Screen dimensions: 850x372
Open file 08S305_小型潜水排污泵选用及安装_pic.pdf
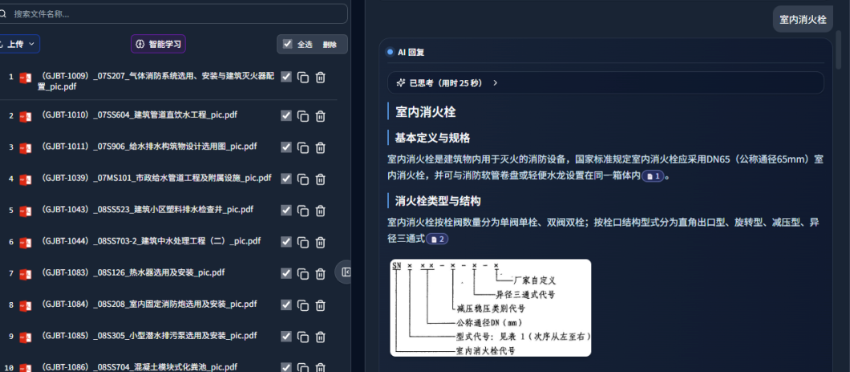[x=148, y=336]
